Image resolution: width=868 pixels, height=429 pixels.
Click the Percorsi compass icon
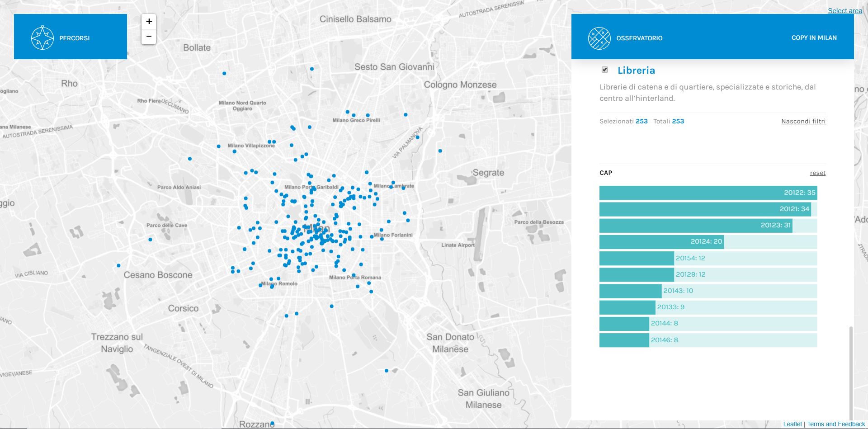[x=42, y=38]
